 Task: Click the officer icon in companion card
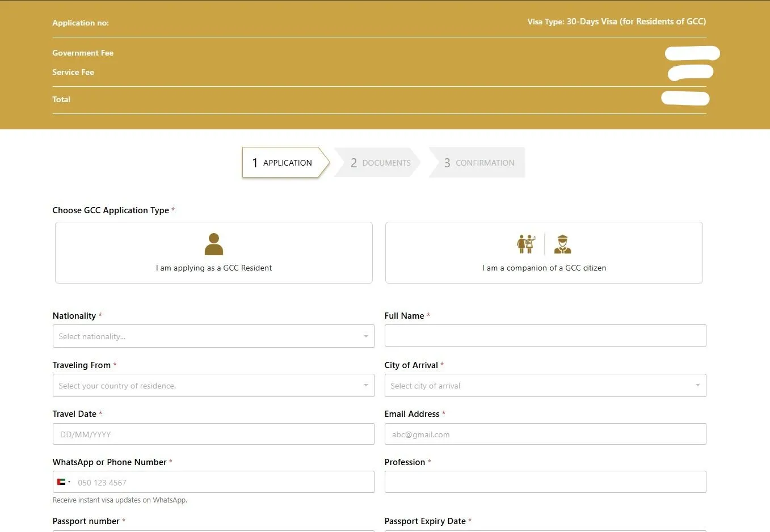(x=562, y=244)
